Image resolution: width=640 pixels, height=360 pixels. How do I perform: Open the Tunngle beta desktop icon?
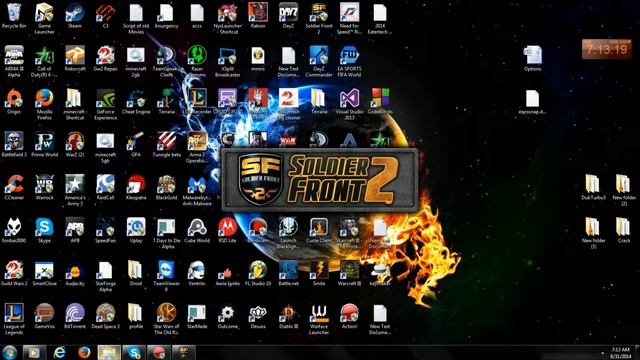click(x=167, y=145)
